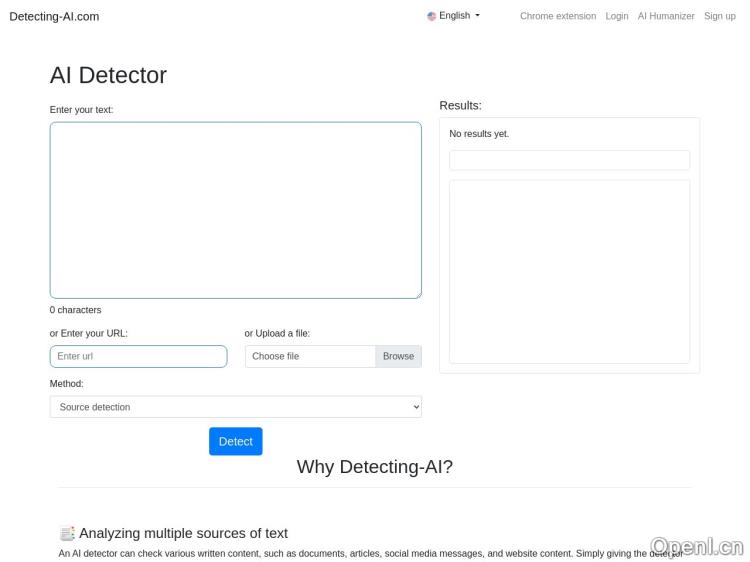
Task: Go to the Login page
Action: click(616, 16)
